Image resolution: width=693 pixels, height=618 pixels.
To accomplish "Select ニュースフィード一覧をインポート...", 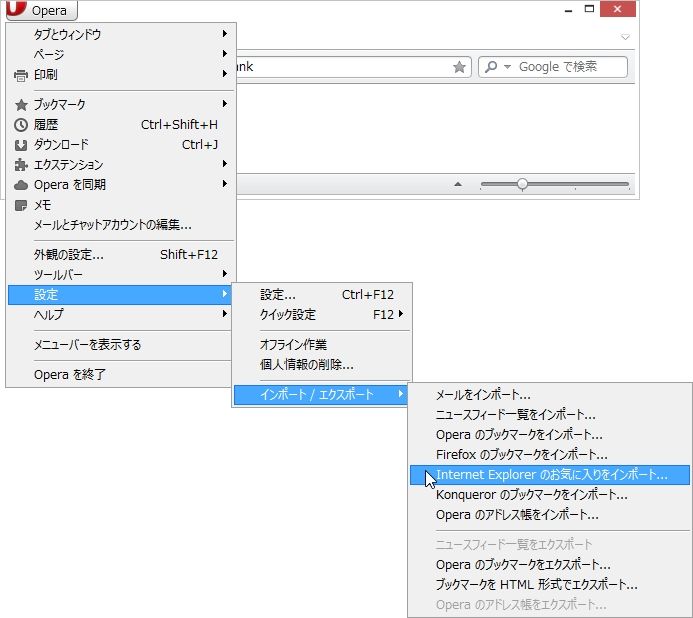I will click(550, 415).
